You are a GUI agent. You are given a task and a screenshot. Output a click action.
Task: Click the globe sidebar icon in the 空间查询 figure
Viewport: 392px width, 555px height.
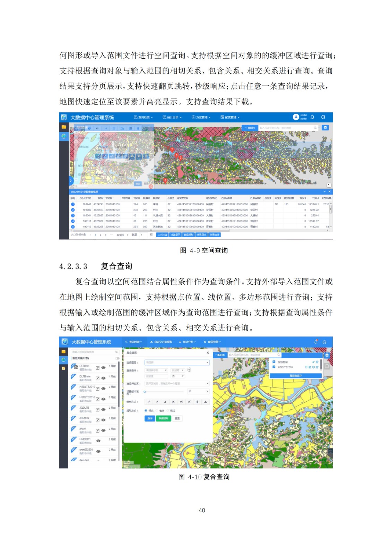click(x=63, y=136)
